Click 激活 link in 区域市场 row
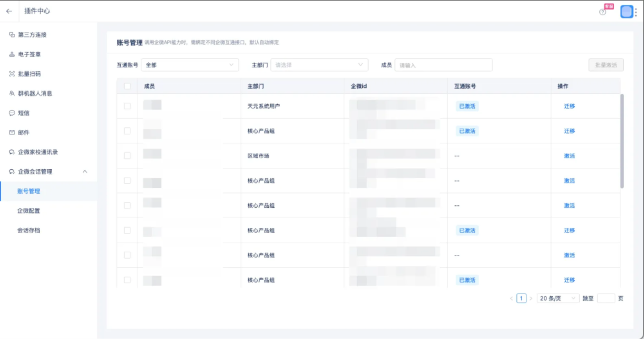The width and height of the screenshot is (644, 339). pos(569,156)
